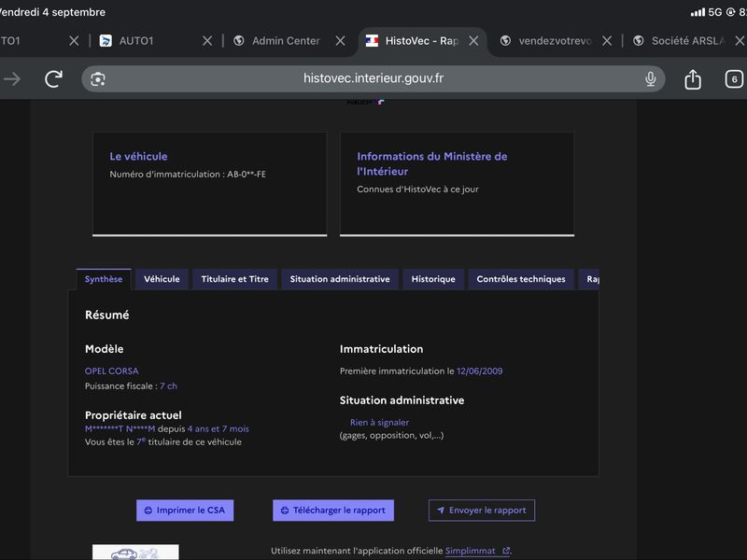Tap the microphone icon in address bar
The width and height of the screenshot is (747, 560).
click(650, 78)
